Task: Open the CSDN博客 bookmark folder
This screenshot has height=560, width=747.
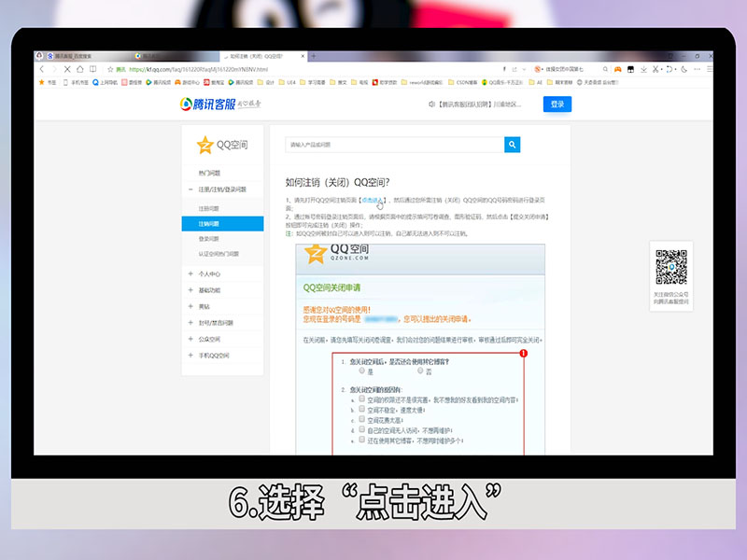Action: coord(462,82)
